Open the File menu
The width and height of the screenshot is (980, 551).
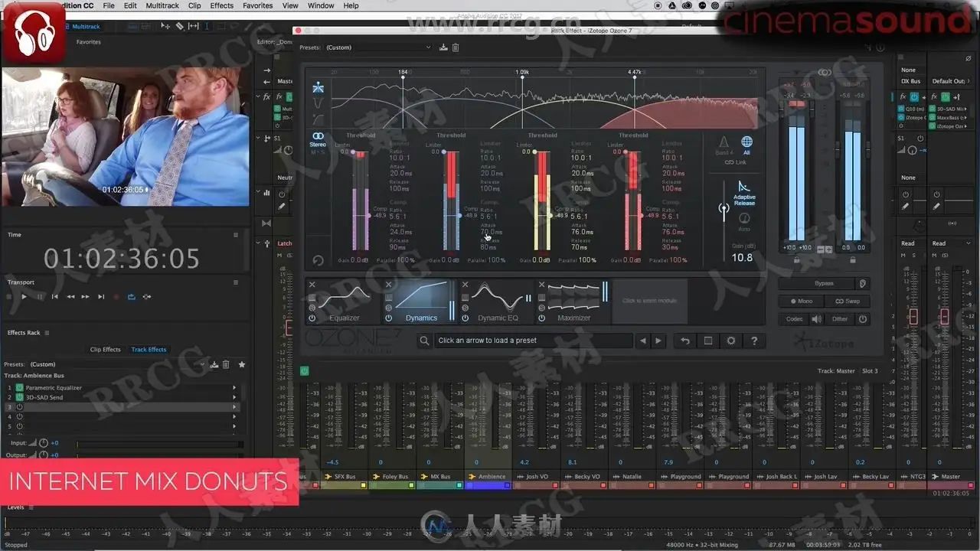coord(109,5)
